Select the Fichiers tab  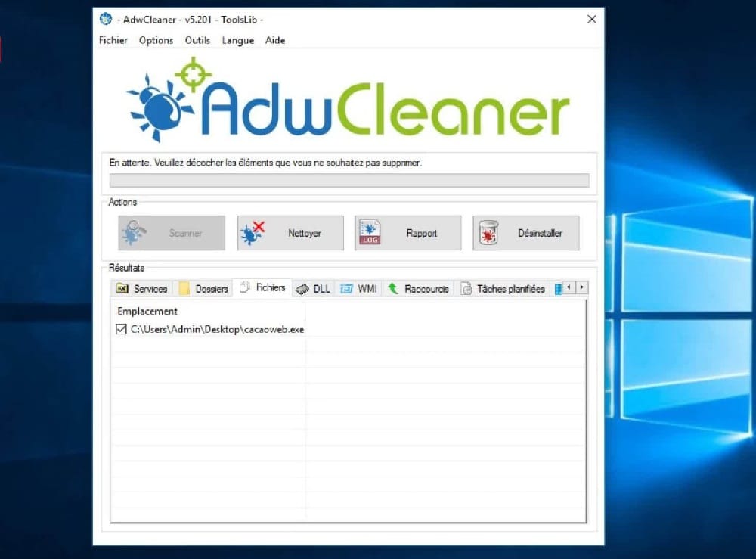point(262,287)
